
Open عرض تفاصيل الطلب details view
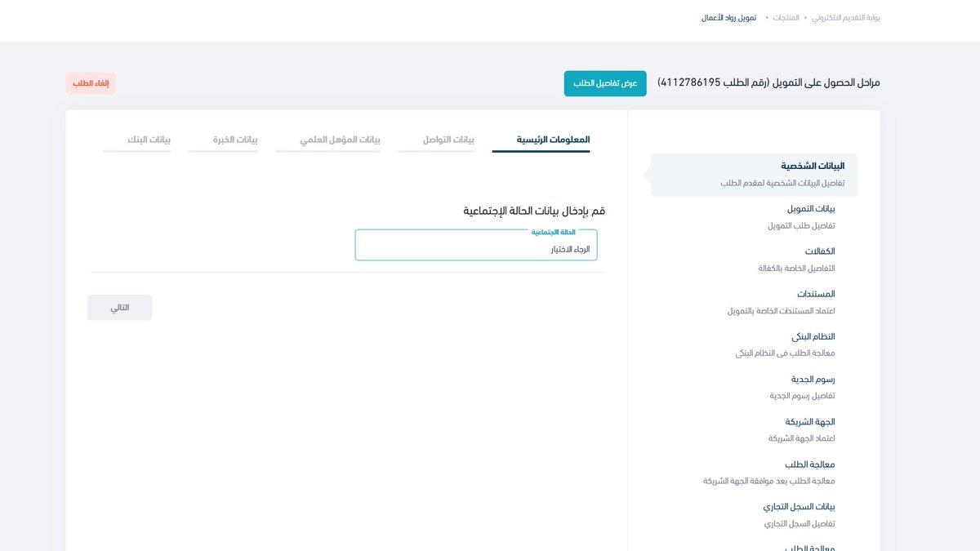(604, 82)
